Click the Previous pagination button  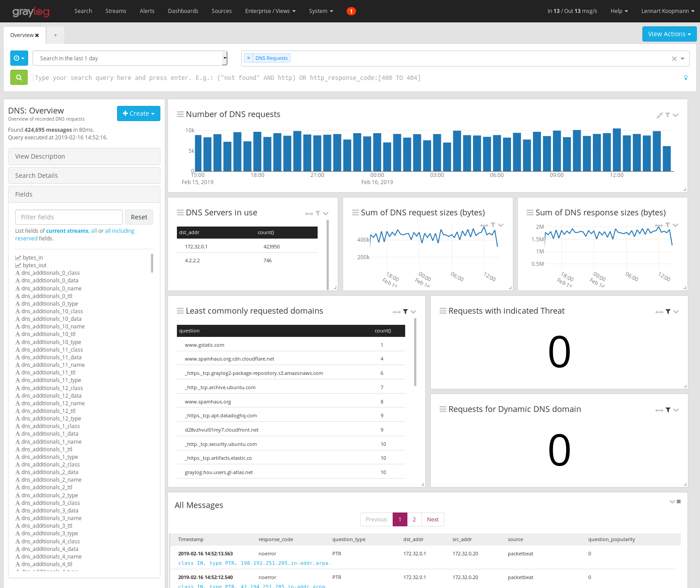[x=376, y=519]
